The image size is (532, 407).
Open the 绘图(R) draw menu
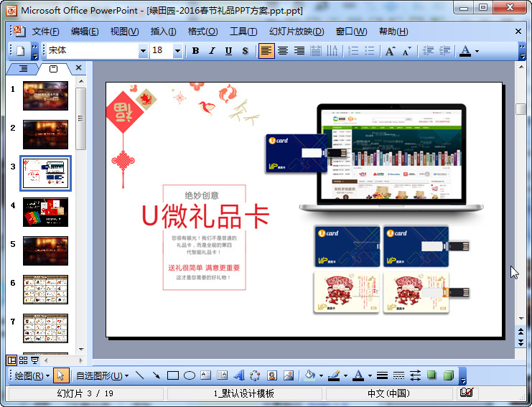coord(32,376)
